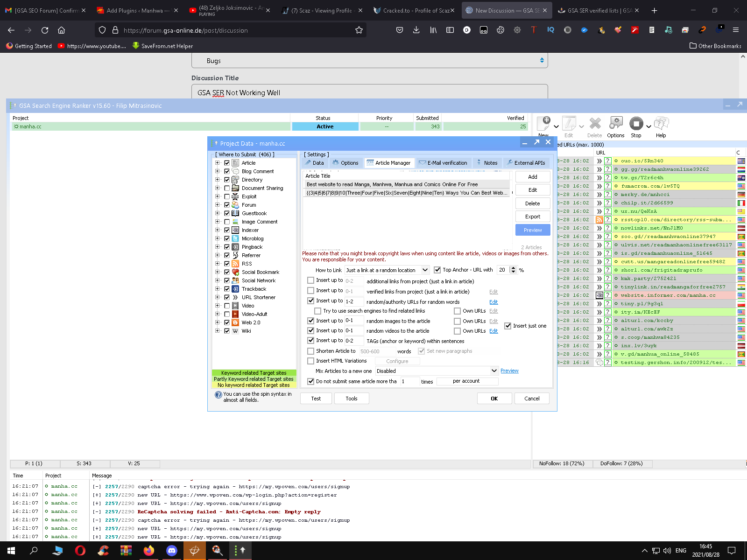Open the Help icon in GSA toolbar
747x560 pixels.
[661, 123]
